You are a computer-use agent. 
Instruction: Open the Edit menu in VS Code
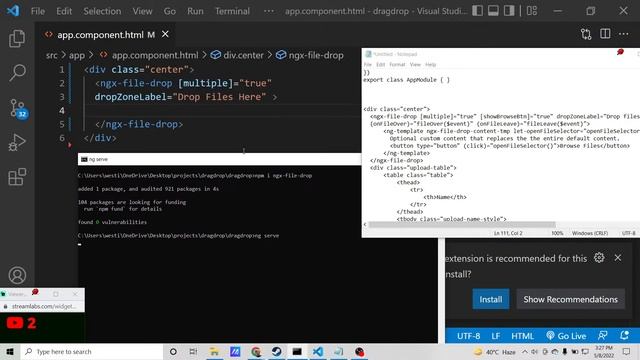(64, 11)
